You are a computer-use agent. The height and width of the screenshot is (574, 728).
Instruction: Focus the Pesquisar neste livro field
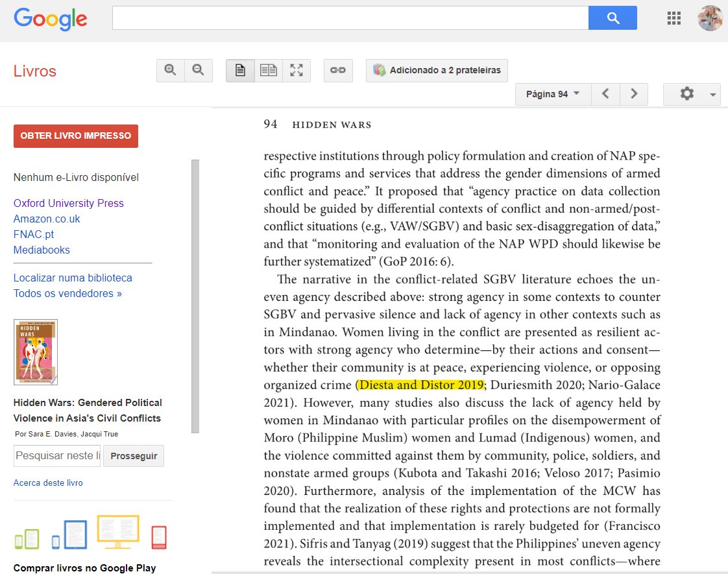(57, 456)
